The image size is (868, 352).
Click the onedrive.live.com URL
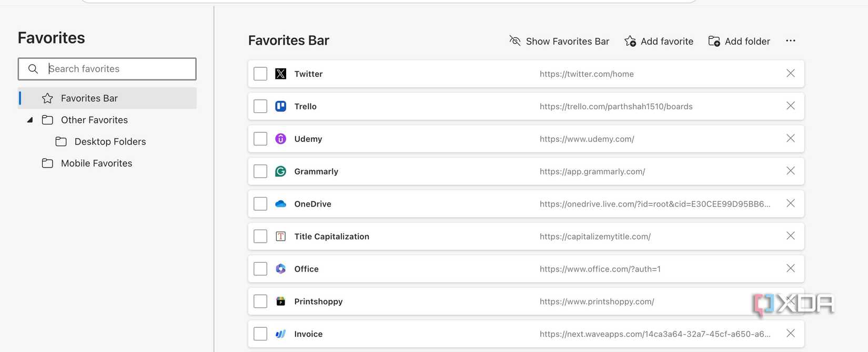click(655, 204)
